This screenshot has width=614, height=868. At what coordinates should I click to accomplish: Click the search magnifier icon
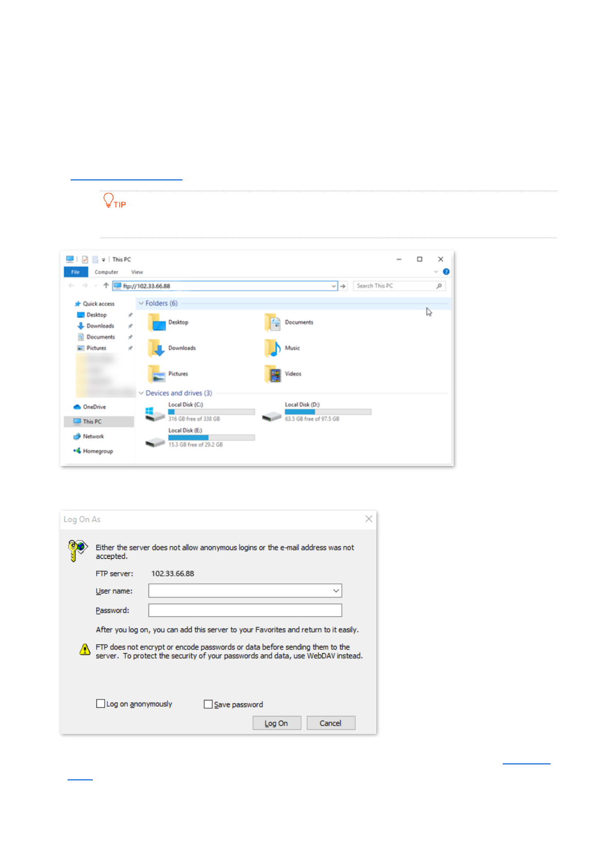(439, 286)
